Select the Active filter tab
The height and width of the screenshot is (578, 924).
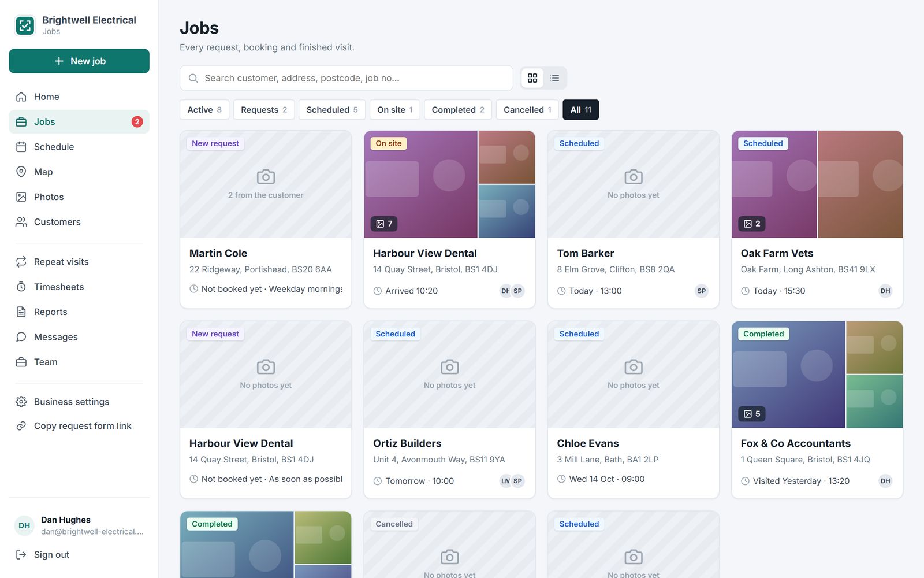[x=204, y=110]
